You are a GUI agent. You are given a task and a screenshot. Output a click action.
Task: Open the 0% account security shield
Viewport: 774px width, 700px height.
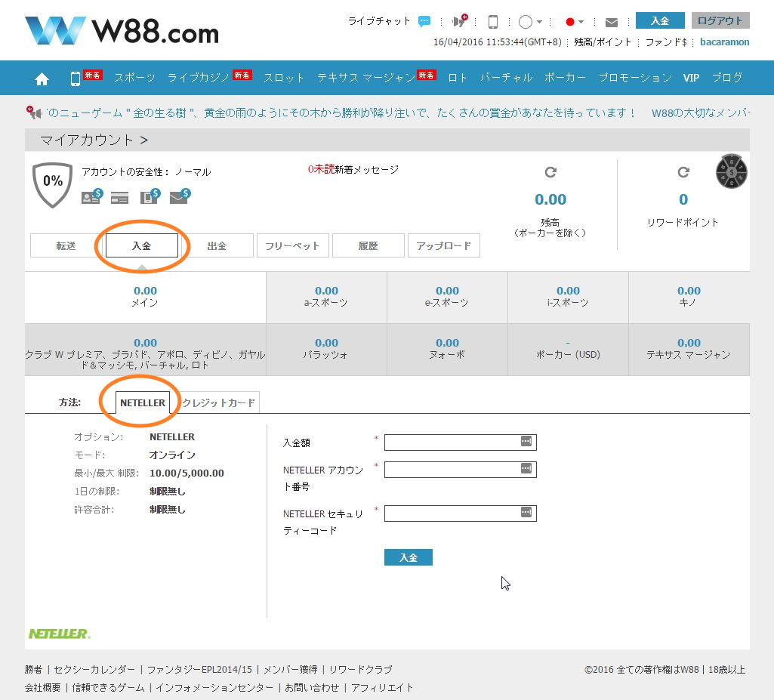(x=52, y=184)
